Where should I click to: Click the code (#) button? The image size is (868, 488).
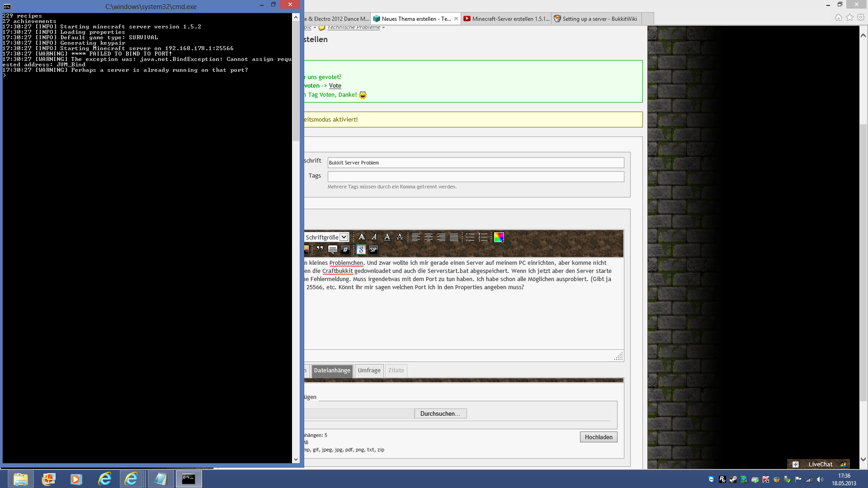tap(345, 249)
